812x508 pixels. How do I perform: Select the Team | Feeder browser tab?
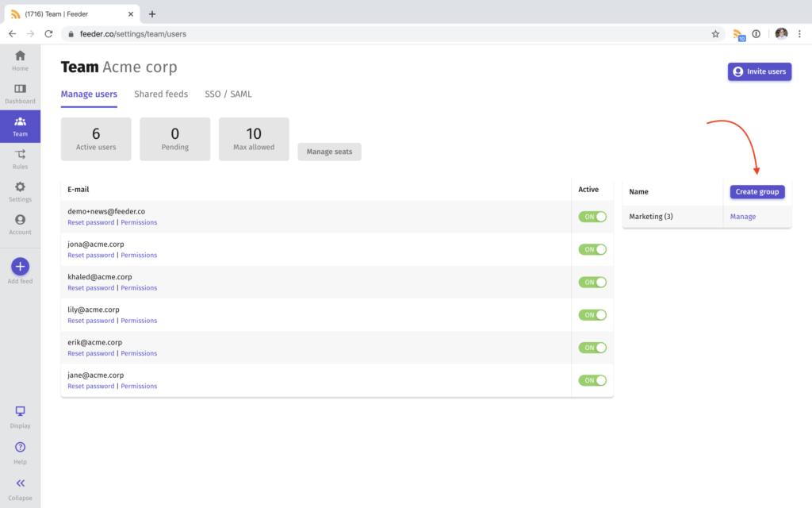72,14
